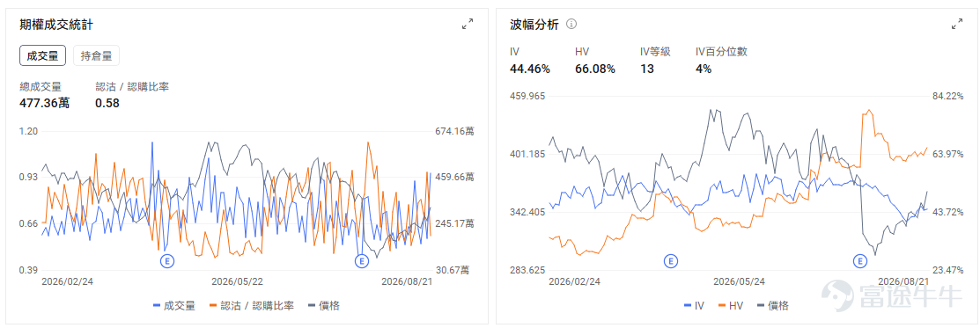Toggle the IV legend series
Viewport: 980px width, 328px height.
click(695, 305)
